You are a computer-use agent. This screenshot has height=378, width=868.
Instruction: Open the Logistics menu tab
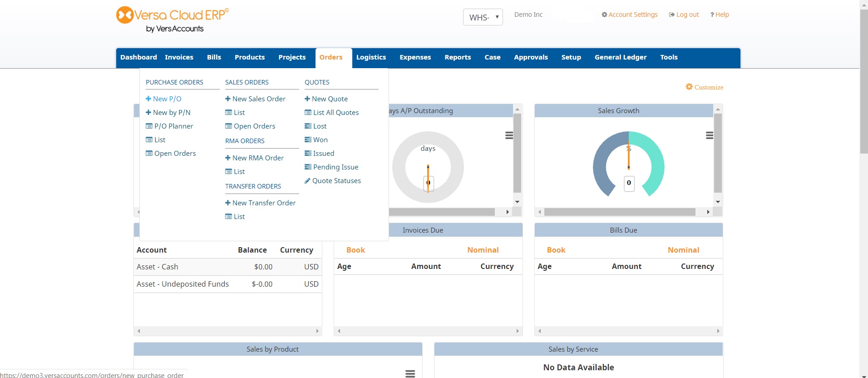(x=371, y=57)
